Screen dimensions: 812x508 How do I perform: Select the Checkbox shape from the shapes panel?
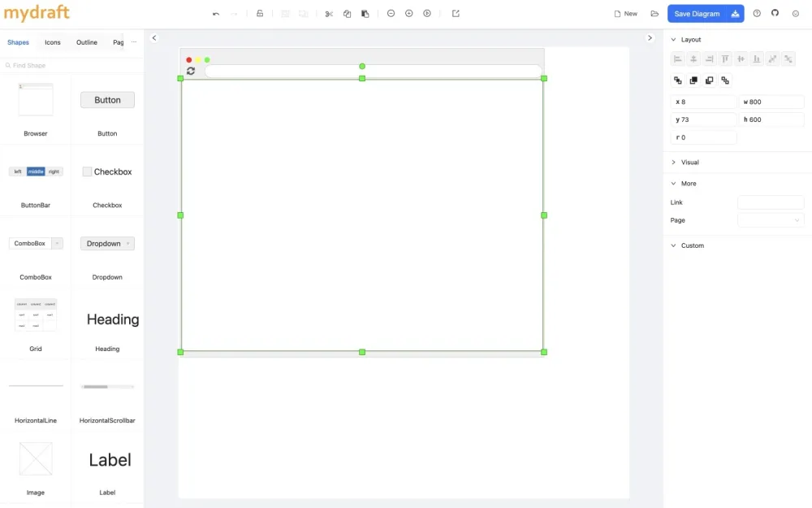click(106, 172)
